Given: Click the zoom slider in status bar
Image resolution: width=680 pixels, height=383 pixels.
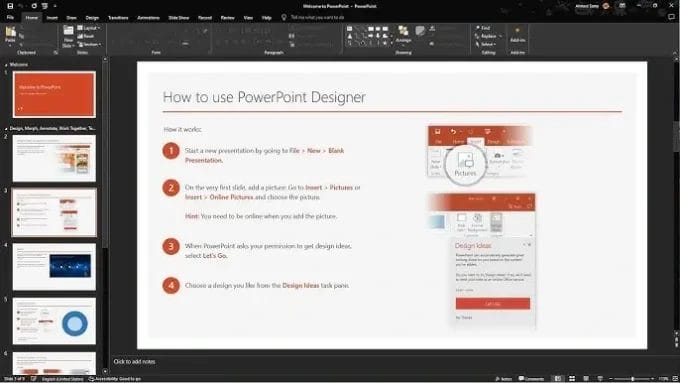Looking at the screenshot, I should coord(632,379).
